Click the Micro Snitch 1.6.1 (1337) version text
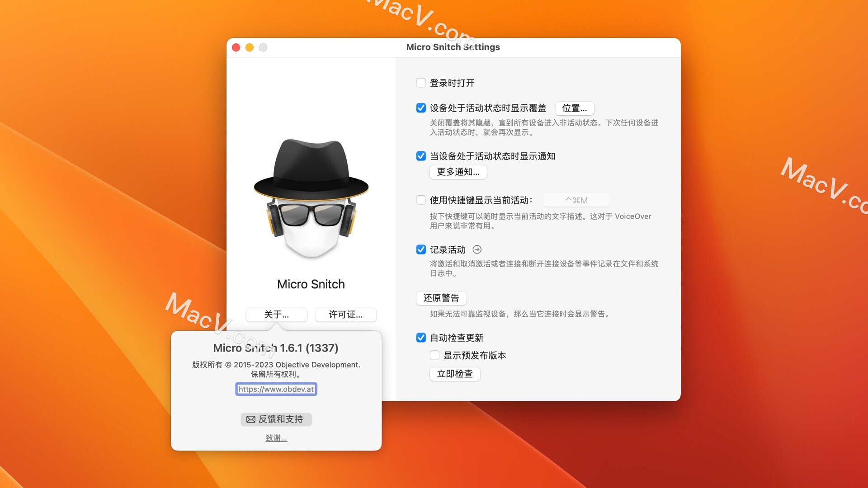Screen dimensions: 868x488 pyautogui.click(x=276, y=348)
